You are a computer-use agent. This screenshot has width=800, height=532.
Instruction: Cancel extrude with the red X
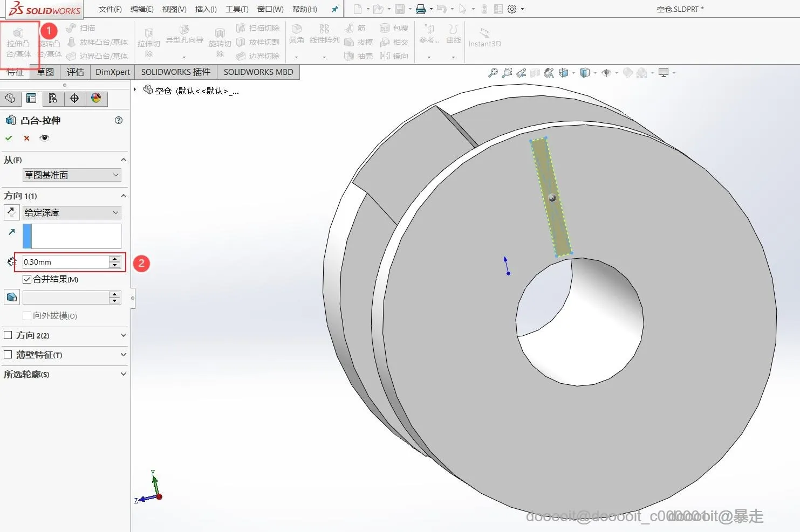tap(26, 138)
